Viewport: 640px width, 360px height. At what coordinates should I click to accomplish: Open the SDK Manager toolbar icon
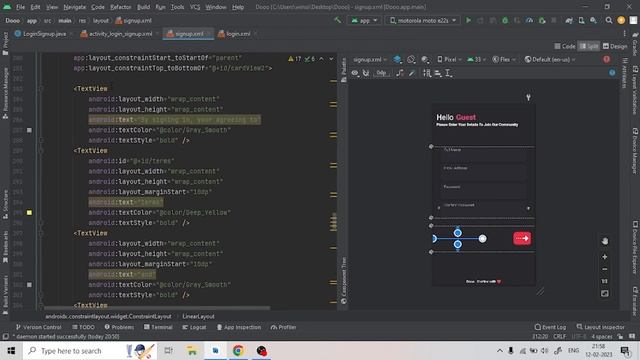click(593, 20)
